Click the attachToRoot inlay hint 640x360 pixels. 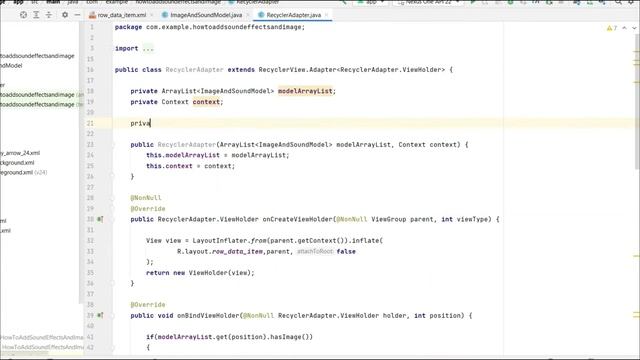315,251
